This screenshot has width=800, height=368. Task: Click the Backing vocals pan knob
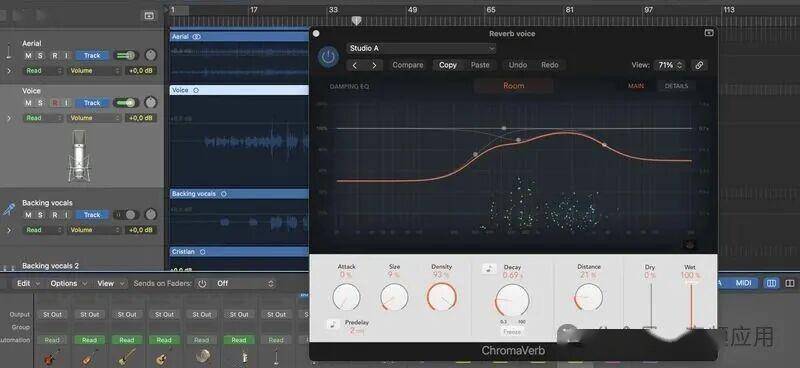pyautogui.click(x=151, y=214)
